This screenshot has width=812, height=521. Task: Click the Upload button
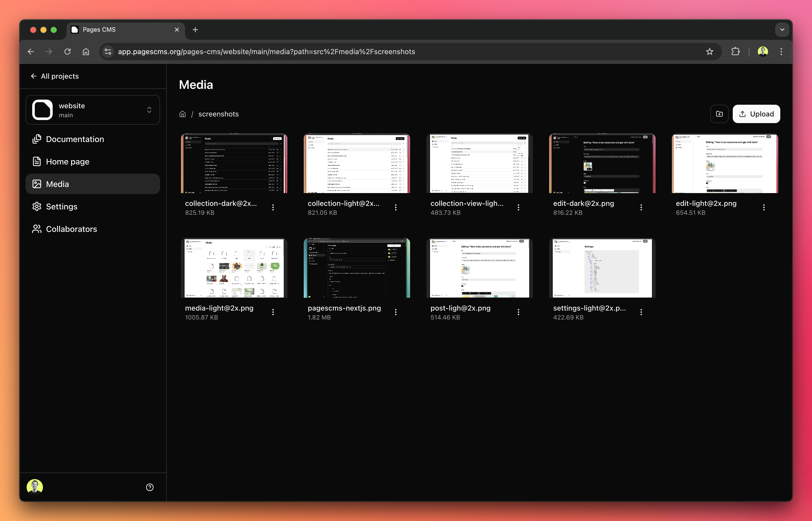click(756, 114)
